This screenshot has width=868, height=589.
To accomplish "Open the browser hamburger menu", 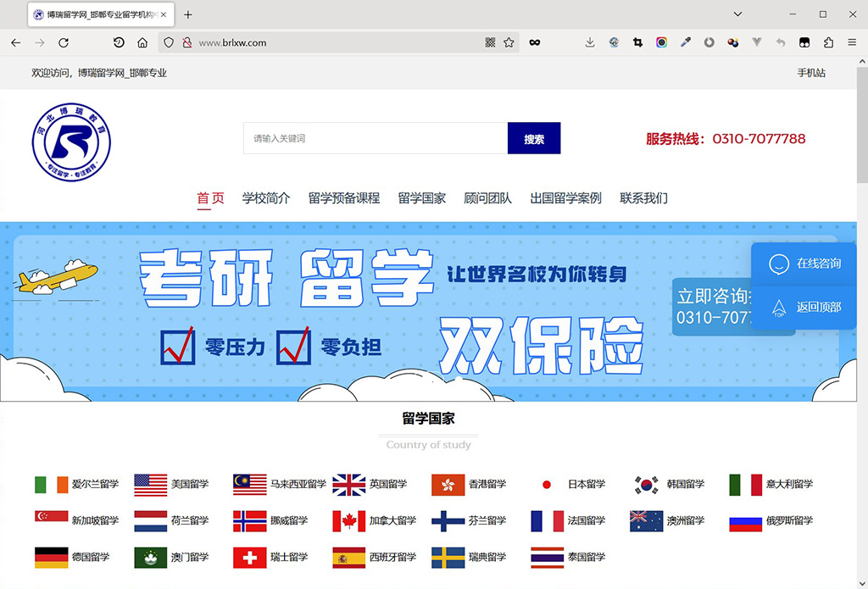I will point(853,42).
